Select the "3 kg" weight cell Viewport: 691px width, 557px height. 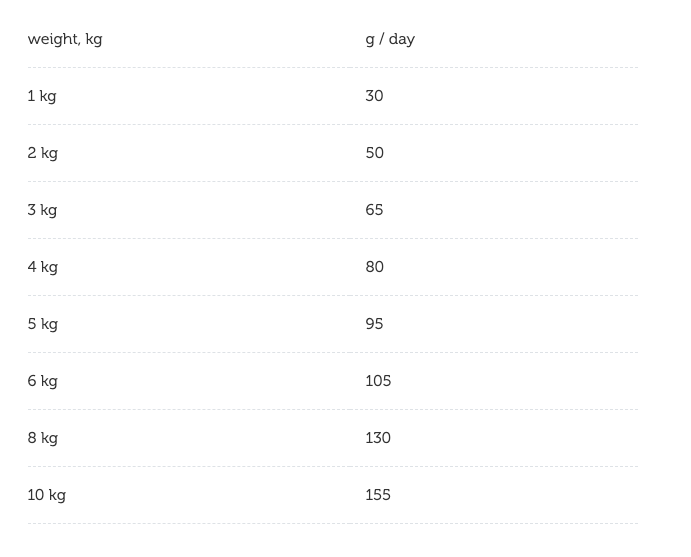[42, 210]
